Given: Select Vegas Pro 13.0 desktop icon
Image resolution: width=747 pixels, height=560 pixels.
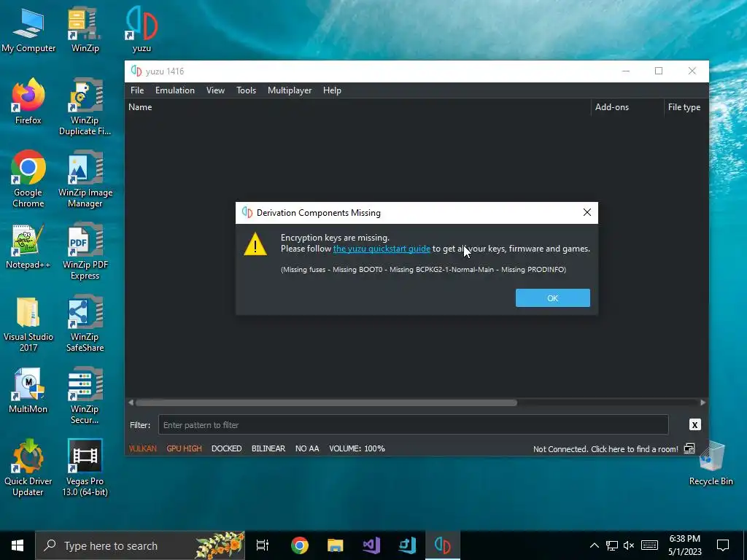Looking at the screenshot, I should (x=85, y=467).
